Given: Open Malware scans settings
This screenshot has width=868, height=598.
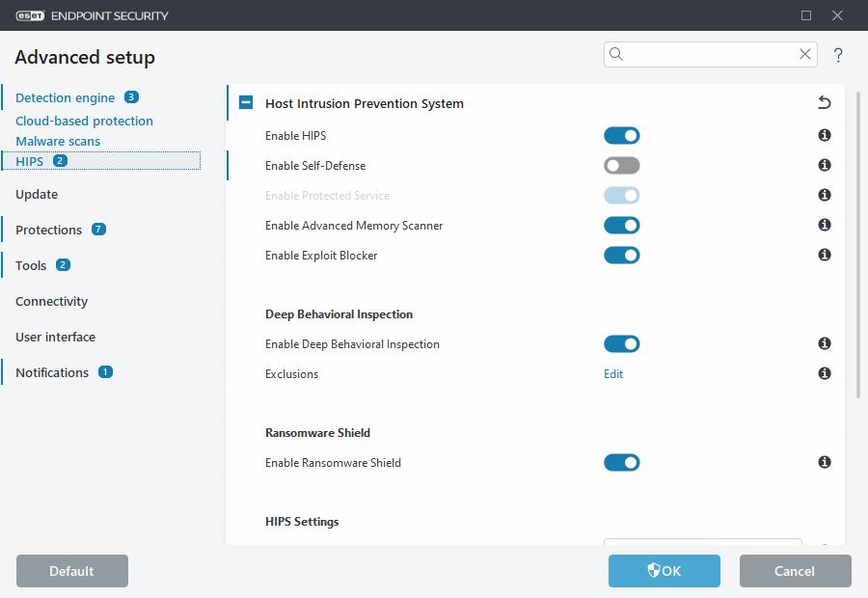Looking at the screenshot, I should coord(58,141).
